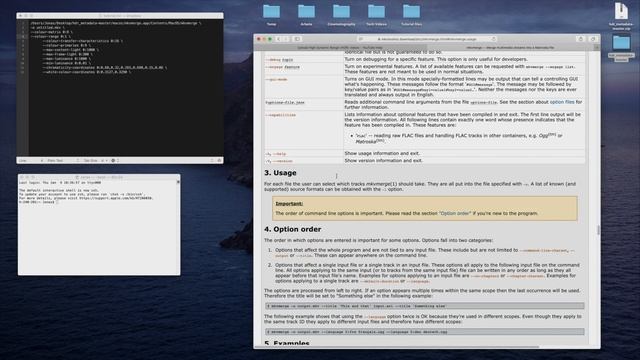This screenshot has height=360, width=640.
Task: Open the Tab Size dropdown in editor status bar
Action: click(95, 161)
